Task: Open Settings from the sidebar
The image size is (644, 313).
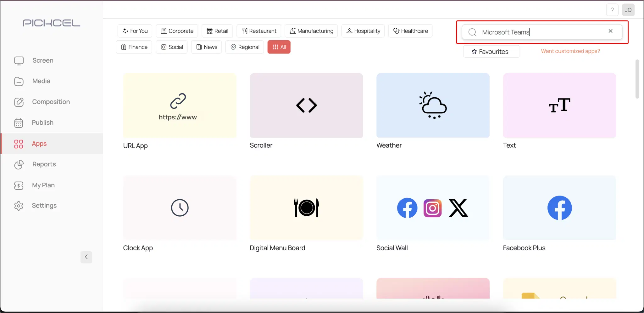Action: (x=19, y=206)
